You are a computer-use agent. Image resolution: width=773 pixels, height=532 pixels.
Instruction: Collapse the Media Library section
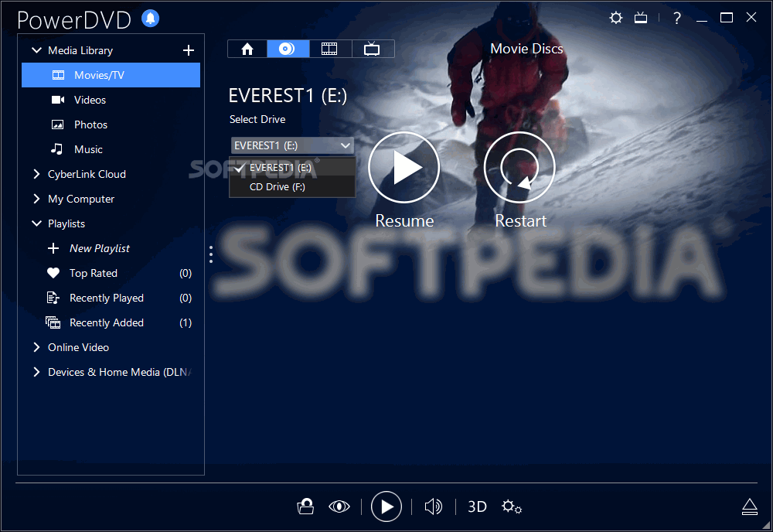point(36,50)
